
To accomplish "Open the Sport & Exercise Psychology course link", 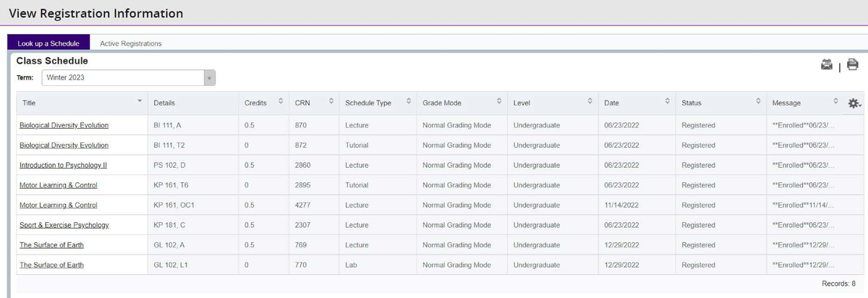I will click(64, 225).
